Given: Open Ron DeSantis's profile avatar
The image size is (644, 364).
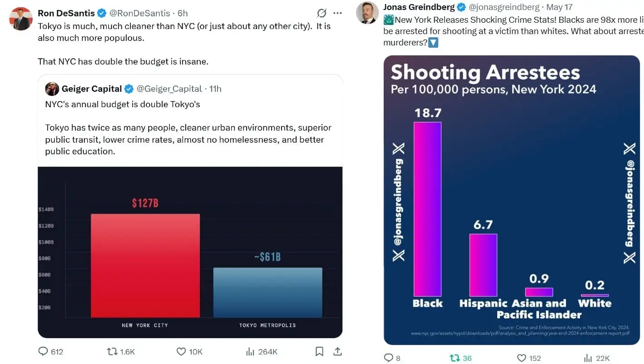Looking at the screenshot, I should click(21, 19).
